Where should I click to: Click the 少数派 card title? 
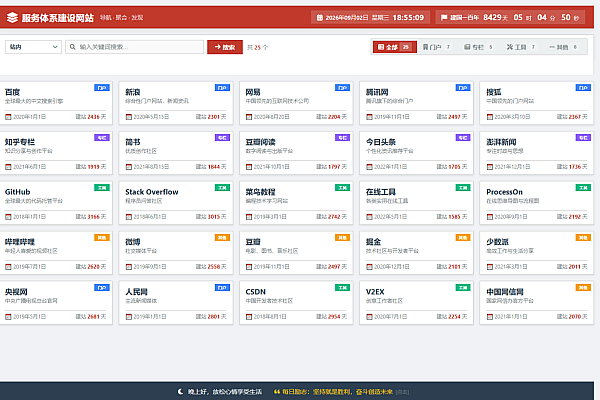pyautogui.click(x=497, y=242)
